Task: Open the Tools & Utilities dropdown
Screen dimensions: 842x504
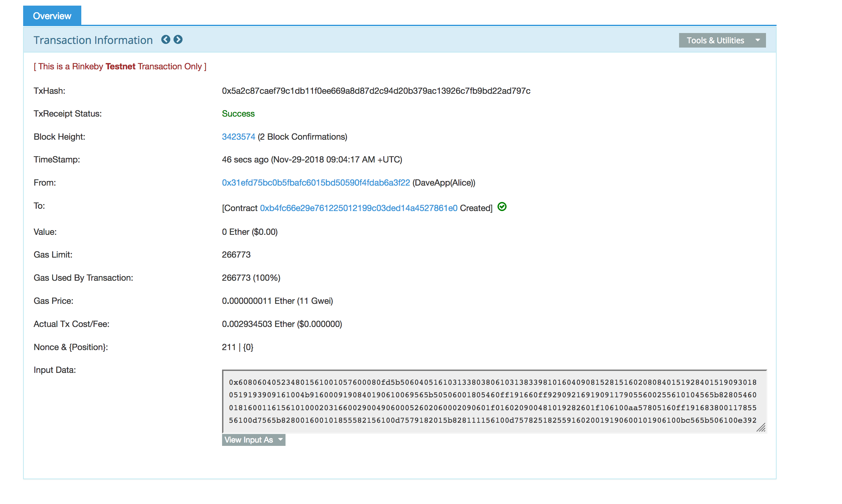Action: [715, 40]
